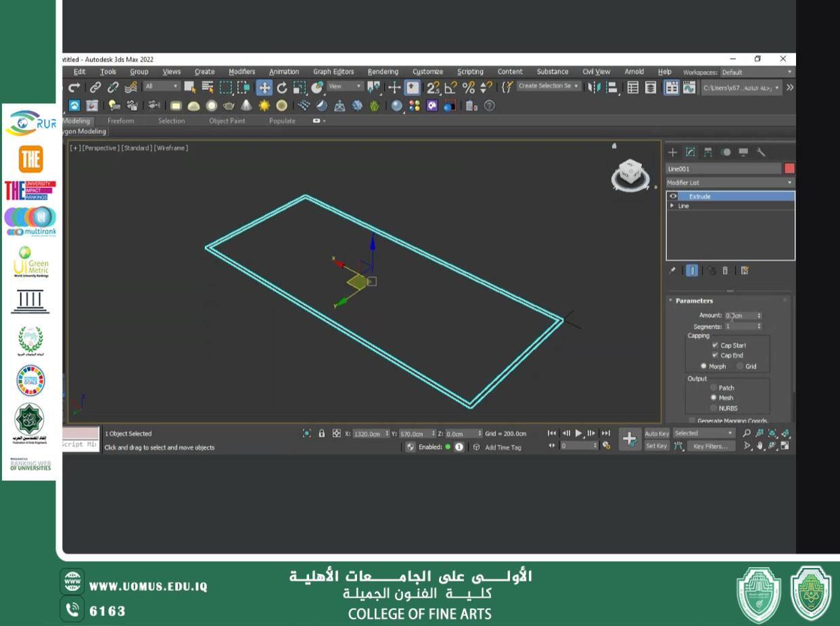
Task: Click the Key Filters button
Action: (711, 446)
